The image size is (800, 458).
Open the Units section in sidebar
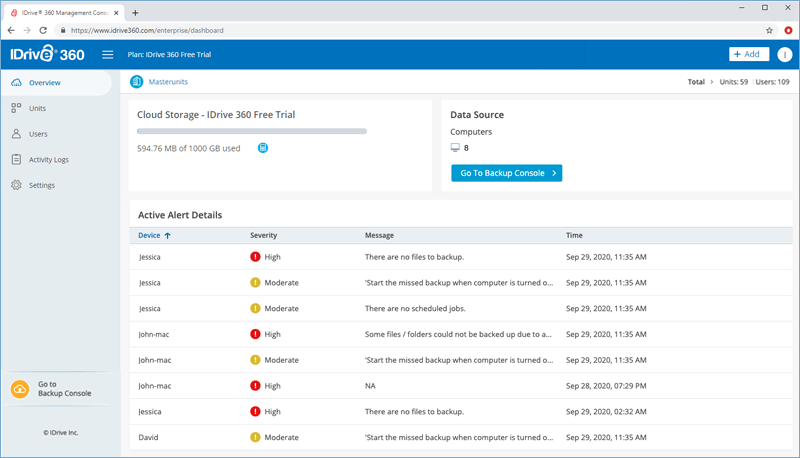(x=37, y=108)
